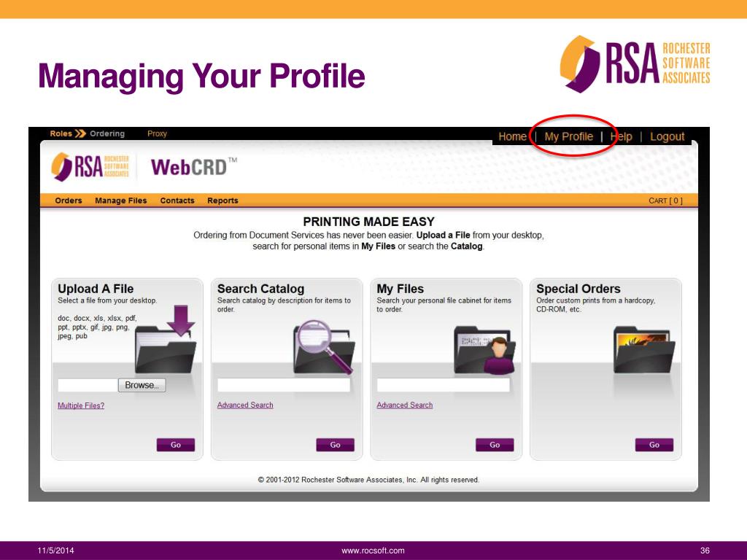Open Advanced Search under Search Catalog

(245, 405)
